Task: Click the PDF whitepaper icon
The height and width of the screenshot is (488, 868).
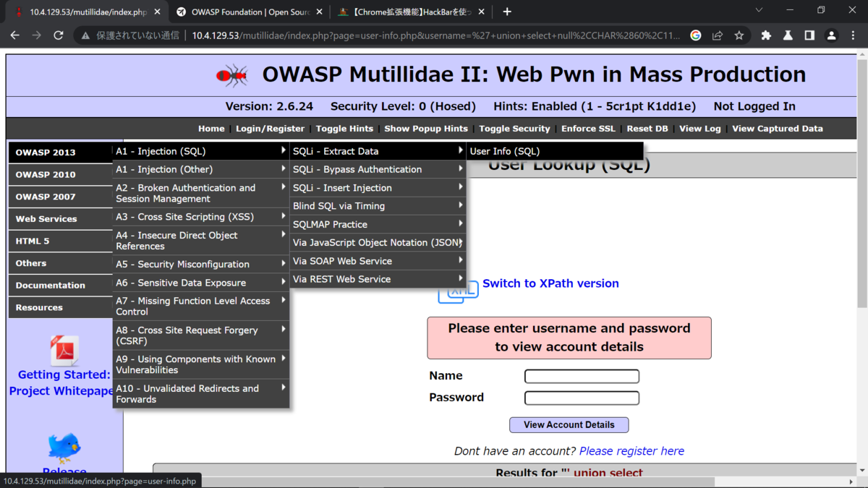Action: coord(64,351)
